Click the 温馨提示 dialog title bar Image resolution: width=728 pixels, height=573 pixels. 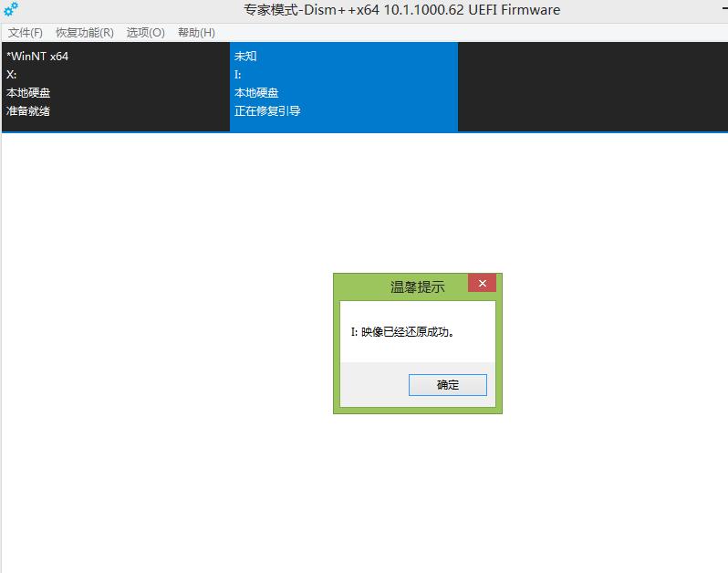pos(401,286)
